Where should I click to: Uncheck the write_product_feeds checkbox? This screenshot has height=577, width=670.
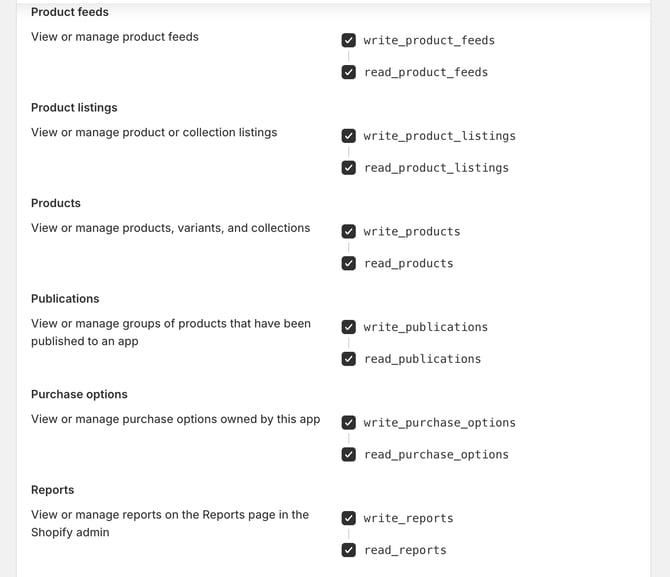point(348,40)
